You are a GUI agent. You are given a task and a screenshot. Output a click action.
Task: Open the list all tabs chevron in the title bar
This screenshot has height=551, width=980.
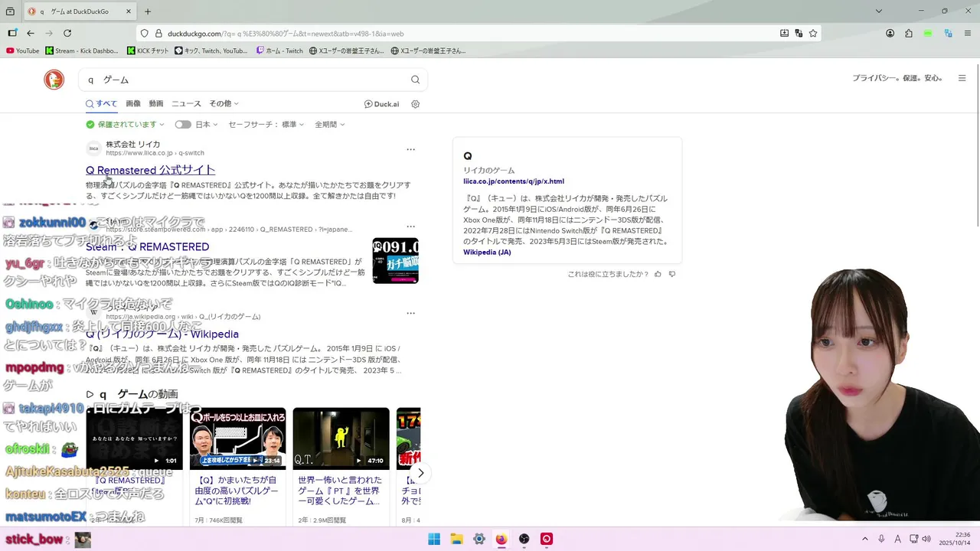point(879,11)
